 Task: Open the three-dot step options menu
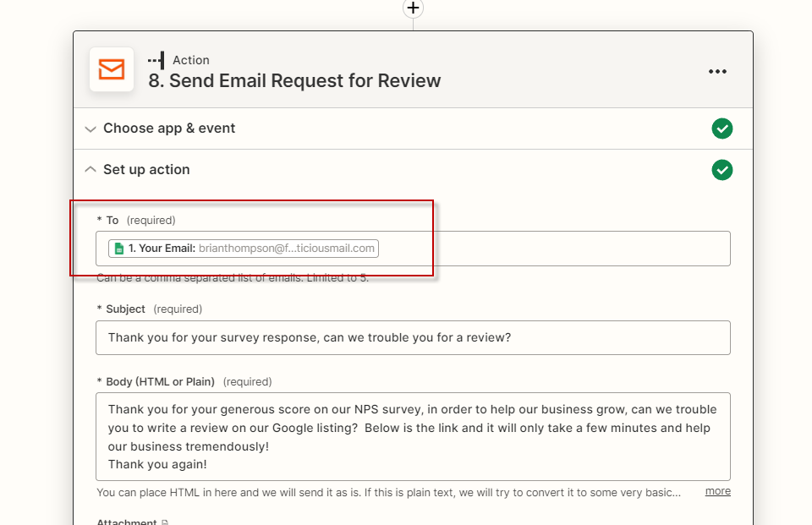(x=717, y=71)
